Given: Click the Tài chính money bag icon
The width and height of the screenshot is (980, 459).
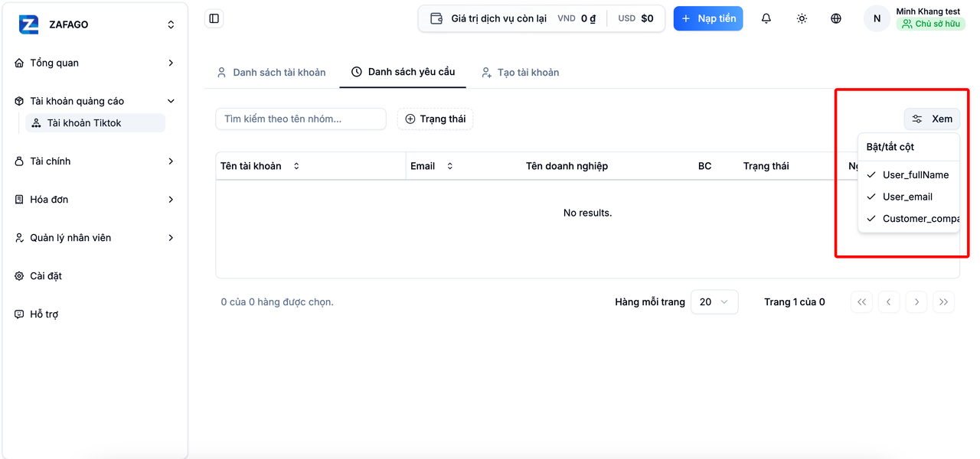Looking at the screenshot, I should coord(20,161).
